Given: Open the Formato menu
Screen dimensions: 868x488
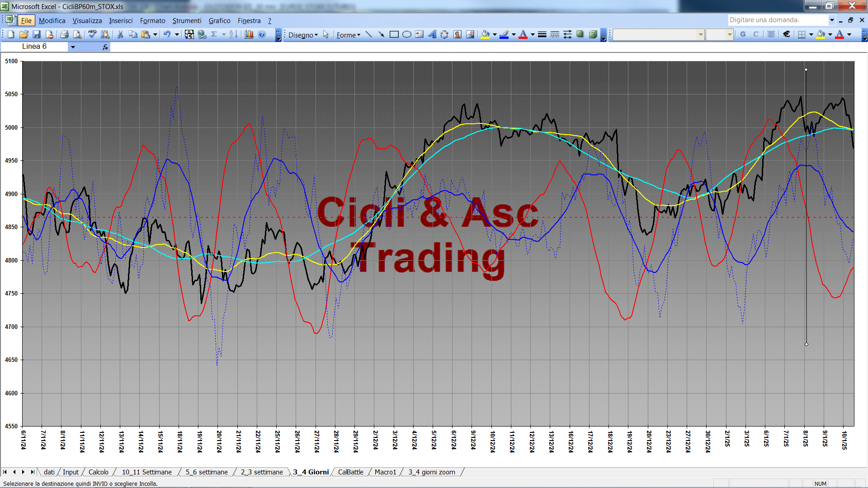Looking at the screenshot, I should [x=152, y=20].
